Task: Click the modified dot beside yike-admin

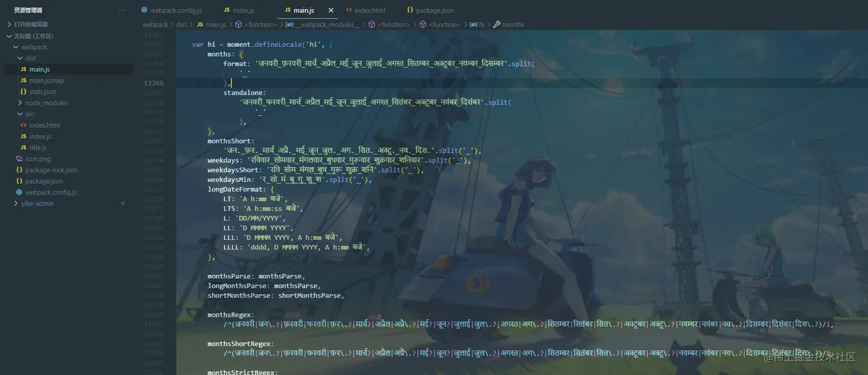Action: 123,204
